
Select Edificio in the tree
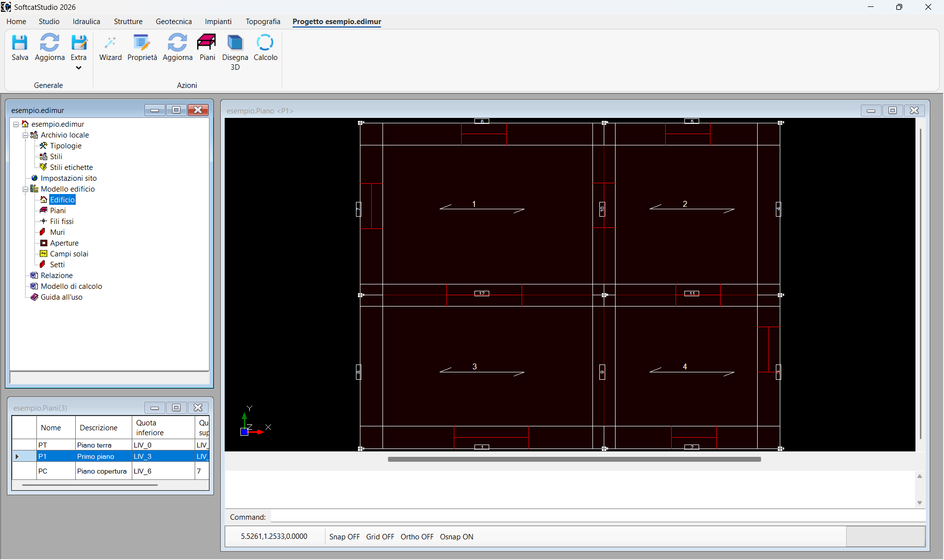coord(62,200)
